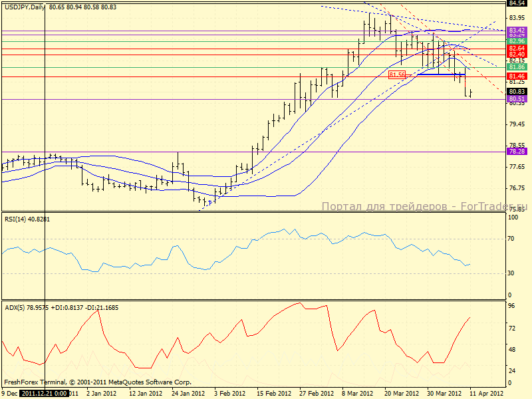Screen dimensions: 532x399
Task: Click the highlighted 2011.12.21 date marker
Action: pyautogui.click(x=44, y=394)
